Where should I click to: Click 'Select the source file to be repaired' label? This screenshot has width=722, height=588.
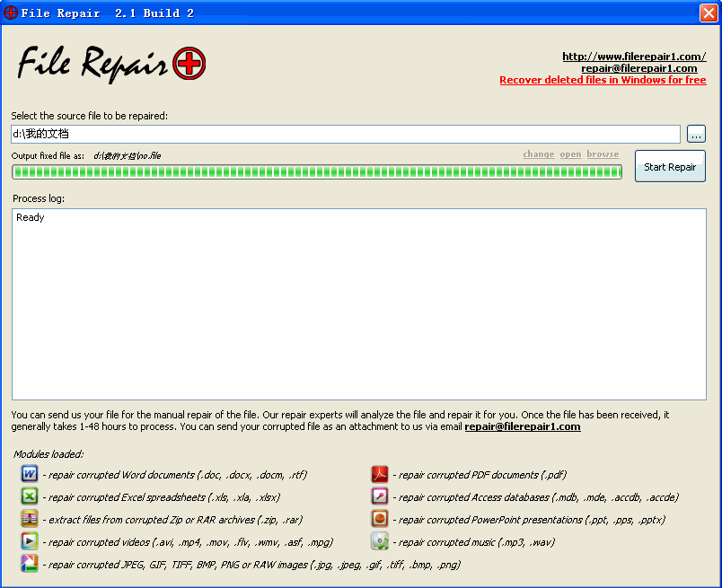click(x=89, y=116)
